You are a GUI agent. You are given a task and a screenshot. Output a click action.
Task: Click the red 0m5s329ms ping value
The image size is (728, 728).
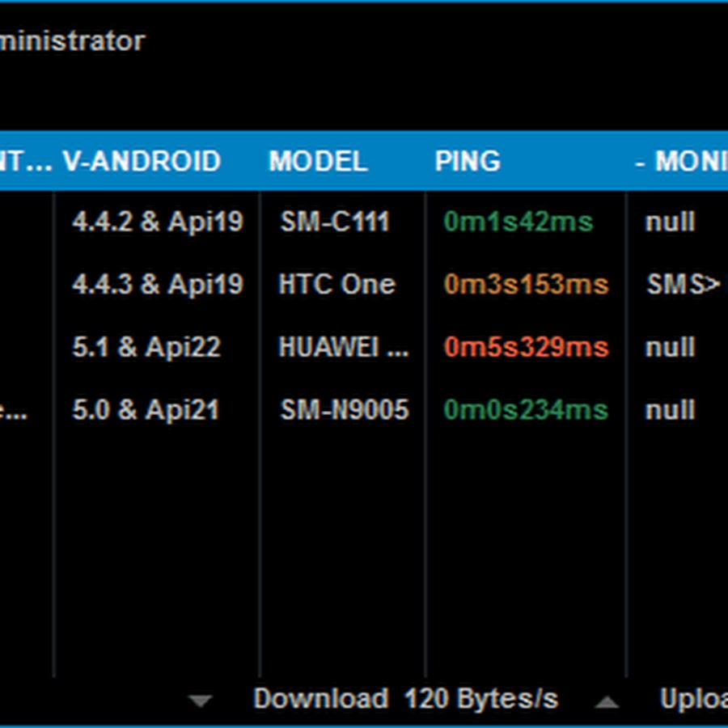pos(526,347)
